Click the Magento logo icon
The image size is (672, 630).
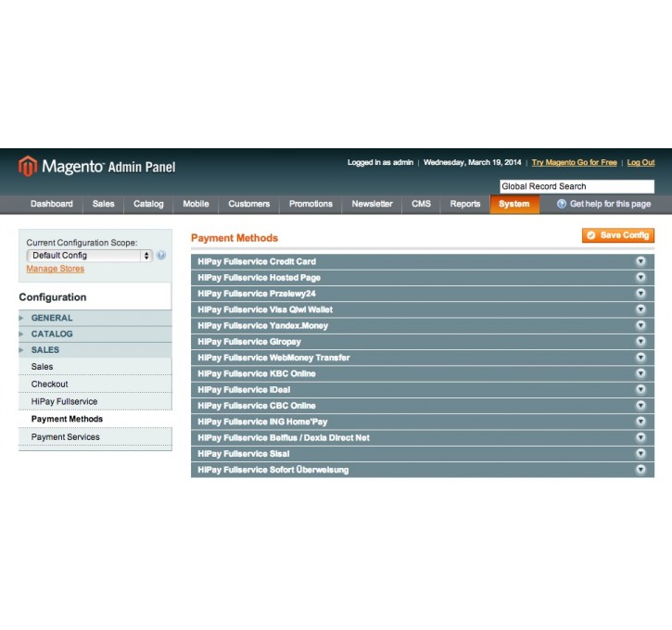(28, 166)
